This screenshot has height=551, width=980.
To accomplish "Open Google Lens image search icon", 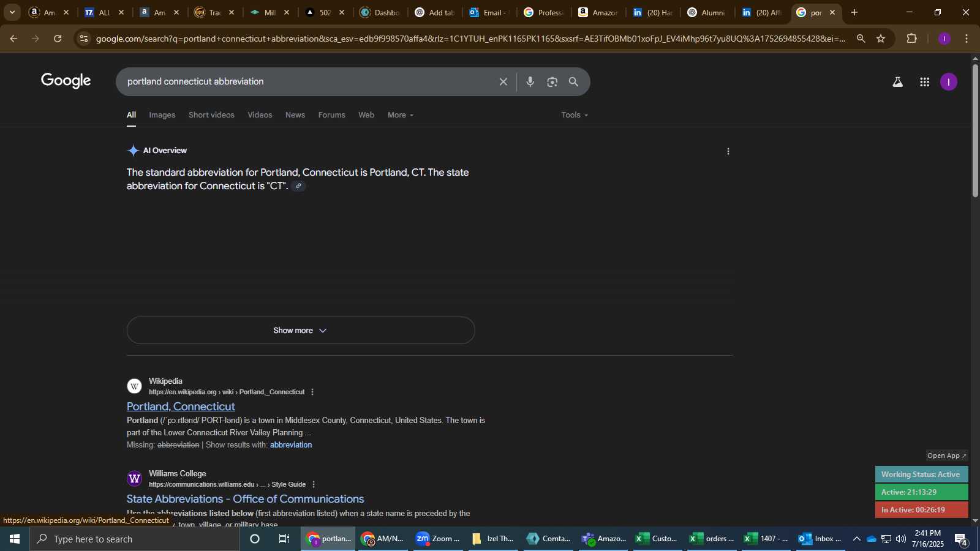I will [x=552, y=82].
